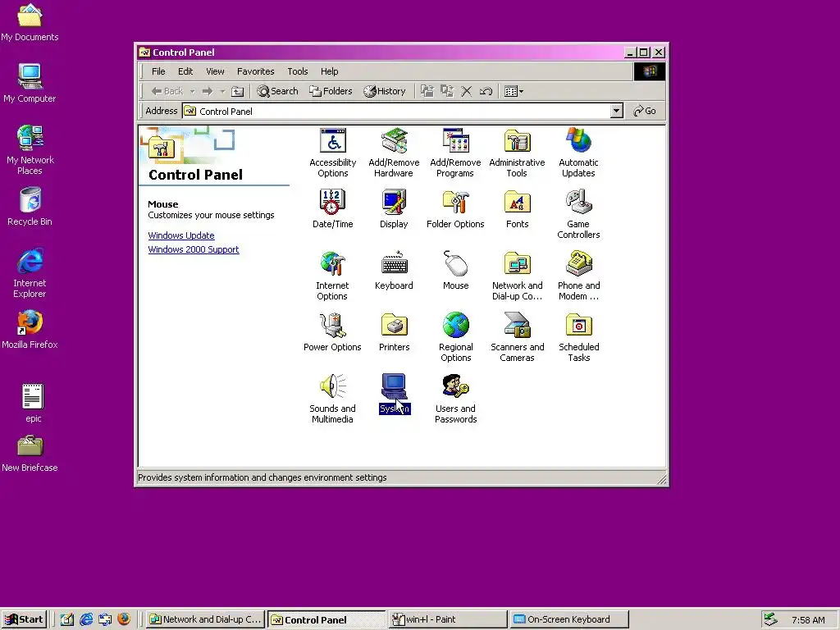Select Automatic Updates icon
The height and width of the screenshot is (630, 840).
(578, 153)
